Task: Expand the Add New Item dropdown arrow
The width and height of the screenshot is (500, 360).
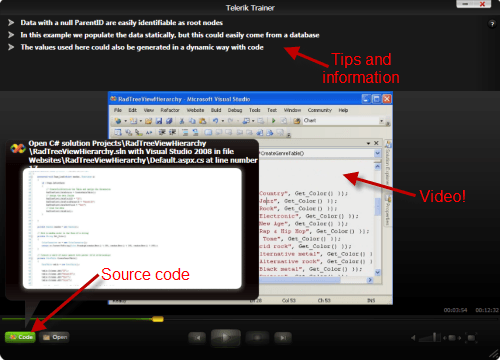Action: tap(140, 121)
